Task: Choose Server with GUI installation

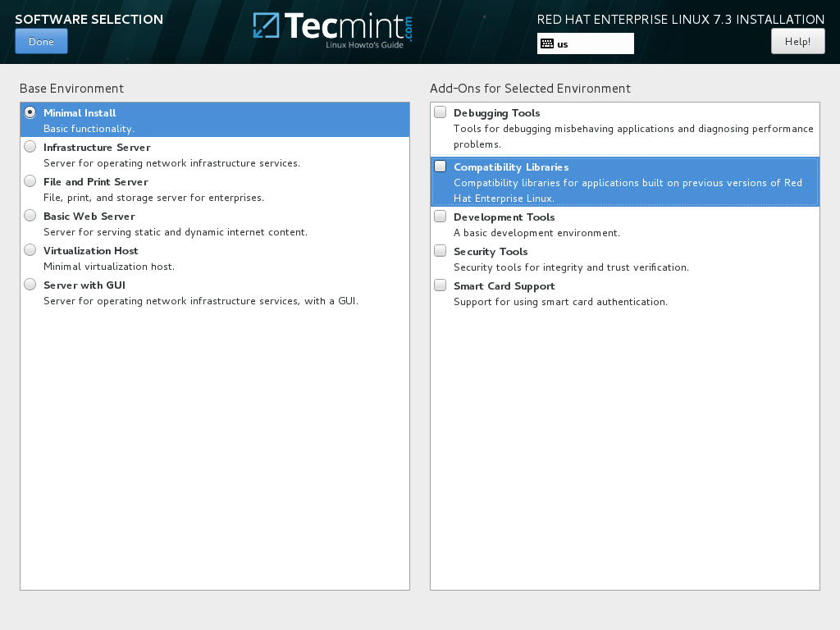Action: pos(30,284)
